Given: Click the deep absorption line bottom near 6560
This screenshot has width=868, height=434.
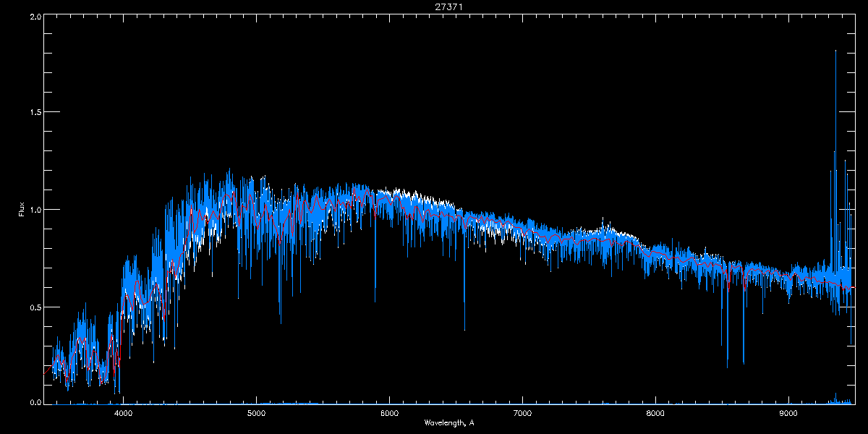Looking at the screenshot, I should (x=464, y=329).
